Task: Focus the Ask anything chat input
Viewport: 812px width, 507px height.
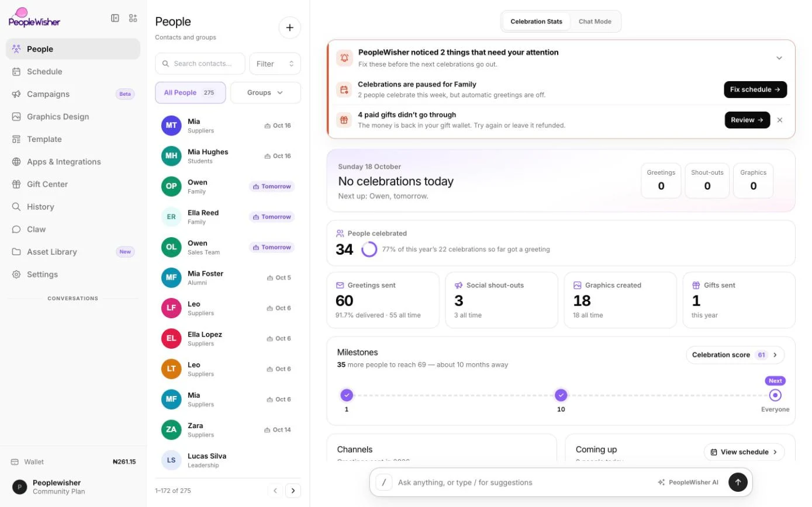Action: click(x=523, y=482)
